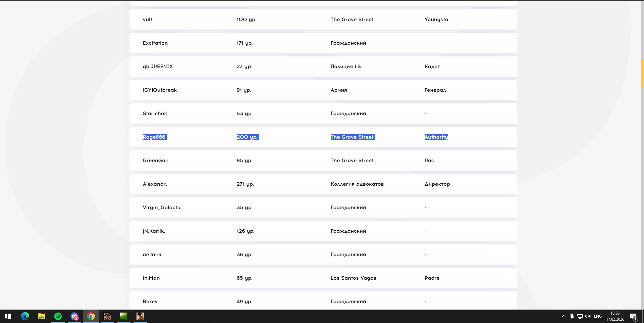
Task: Select the Los Santos Vagos faction cell
Action: click(x=353, y=278)
